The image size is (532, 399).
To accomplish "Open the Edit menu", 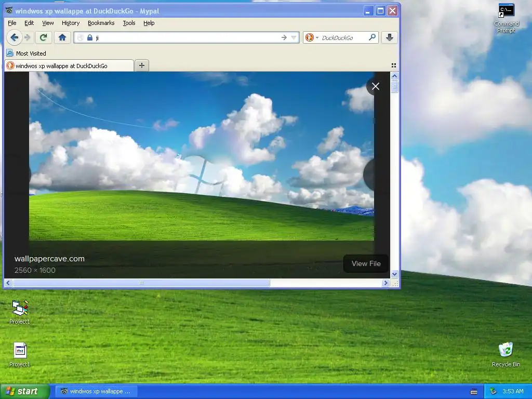I will pos(29,23).
